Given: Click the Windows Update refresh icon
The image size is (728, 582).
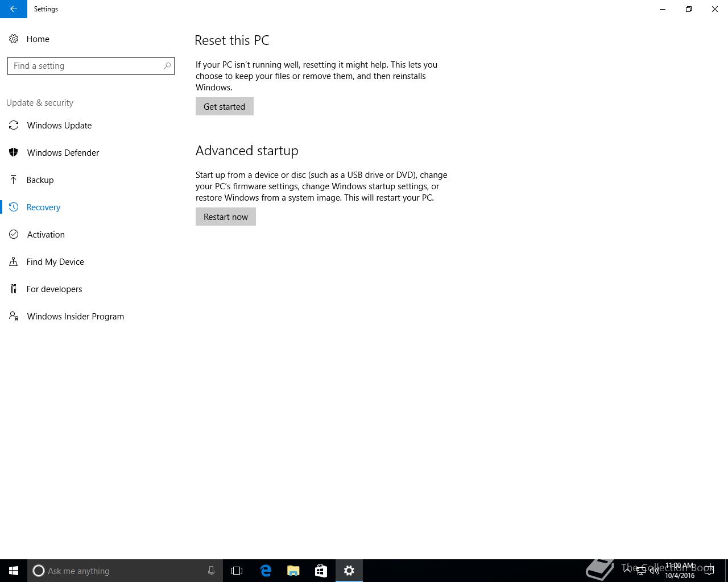Looking at the screenshot, I should 14,125.
